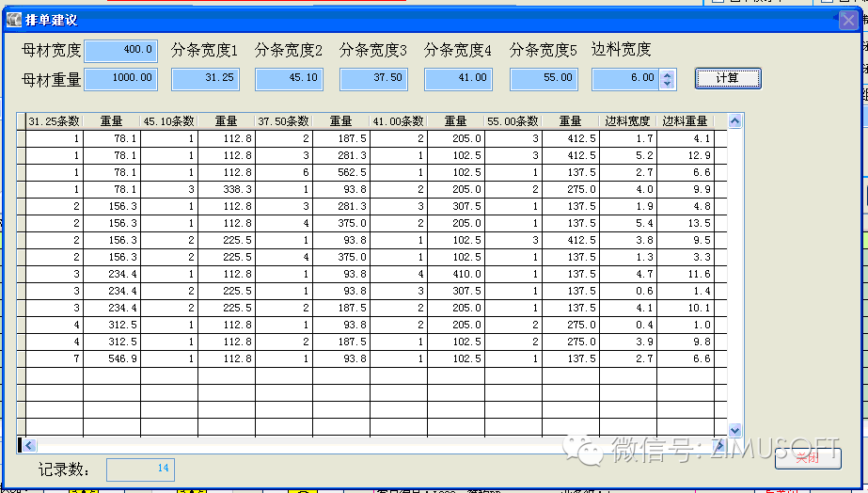This screenshot has width=868, height=493.
Task: Click the 母材重量 input field
Action: click(x=121, y=79)
